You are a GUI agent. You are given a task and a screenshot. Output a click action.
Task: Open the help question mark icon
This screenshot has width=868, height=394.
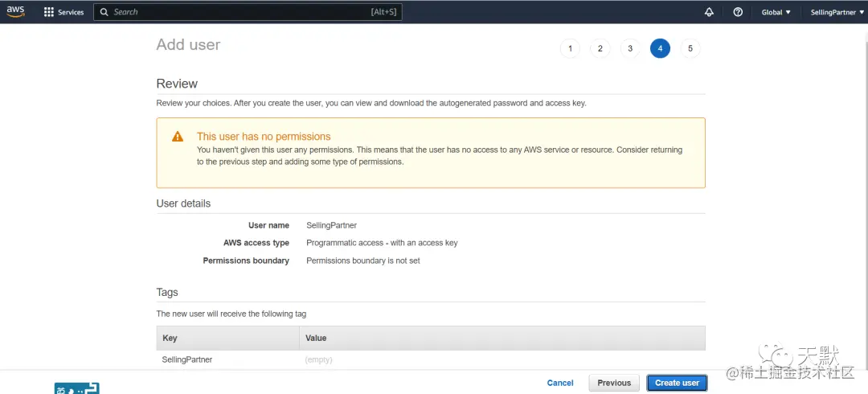[738, 12]
